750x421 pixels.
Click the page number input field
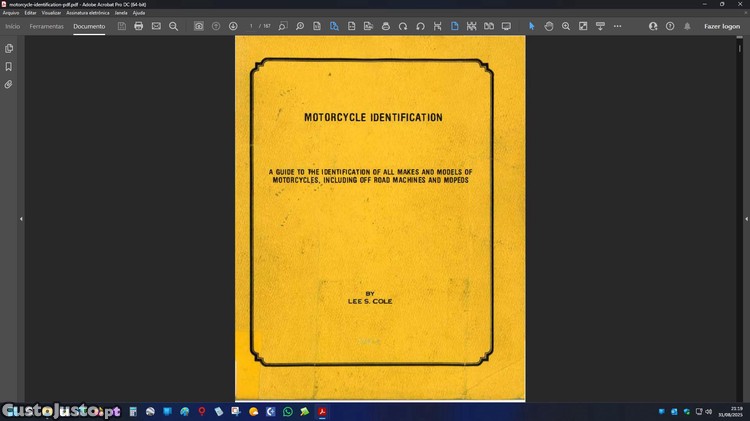pos(252,26)
